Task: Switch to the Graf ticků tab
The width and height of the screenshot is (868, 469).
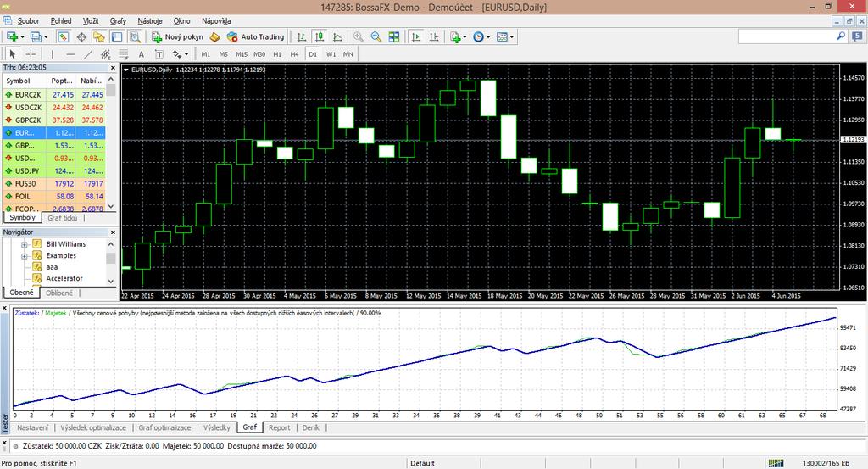Action: 63,218
